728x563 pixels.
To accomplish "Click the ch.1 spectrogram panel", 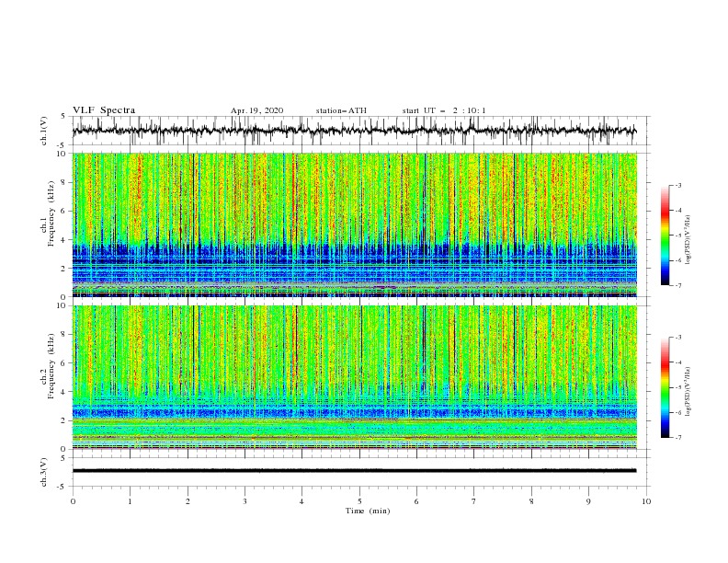I will (x=355, y=224).
